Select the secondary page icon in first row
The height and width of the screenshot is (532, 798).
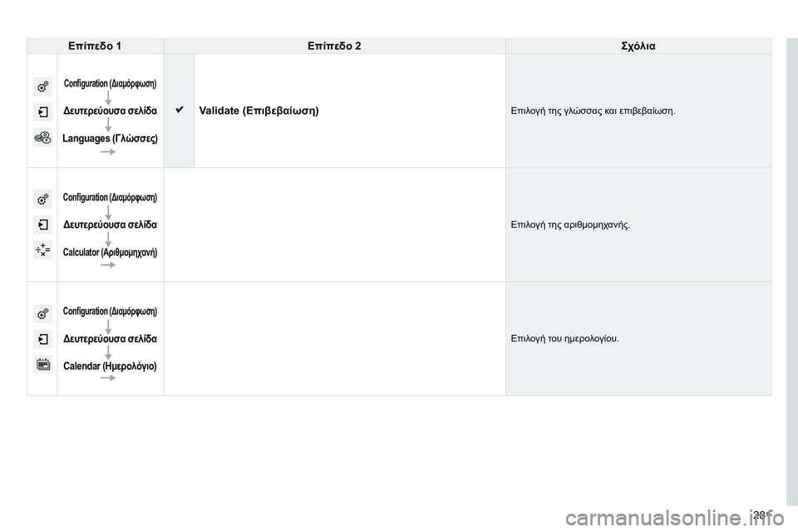[42, 112]
